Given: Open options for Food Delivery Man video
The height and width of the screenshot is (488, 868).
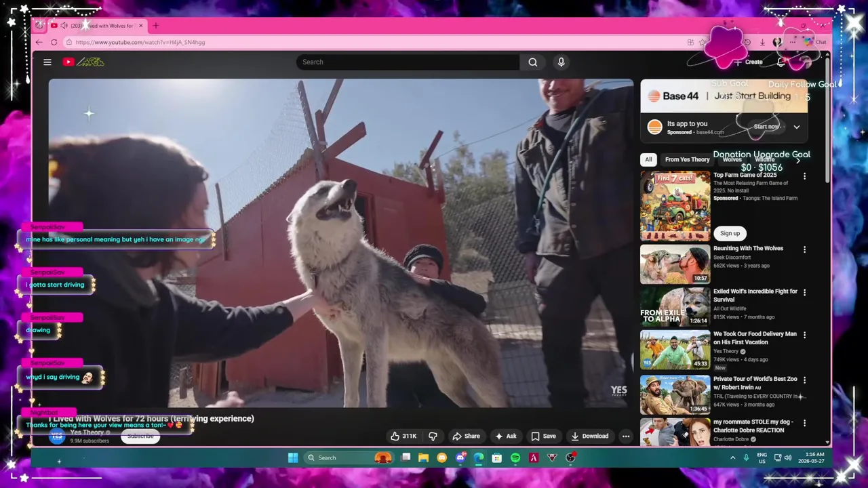Looking at the screenshot, I should coord(805,335).
